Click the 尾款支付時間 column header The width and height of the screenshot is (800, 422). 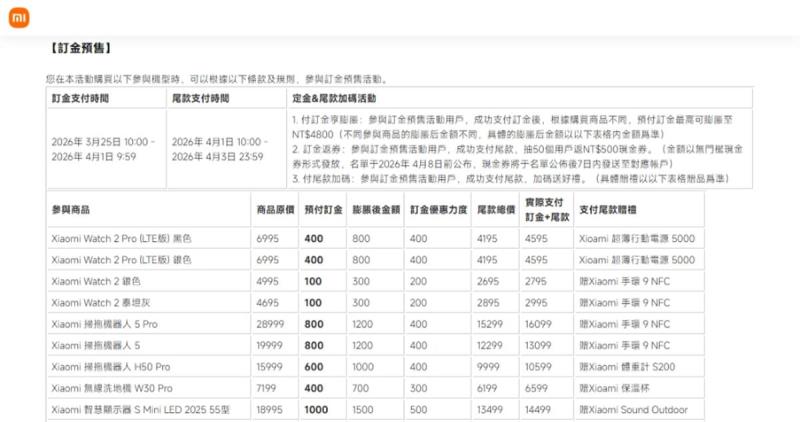point(201,98)
